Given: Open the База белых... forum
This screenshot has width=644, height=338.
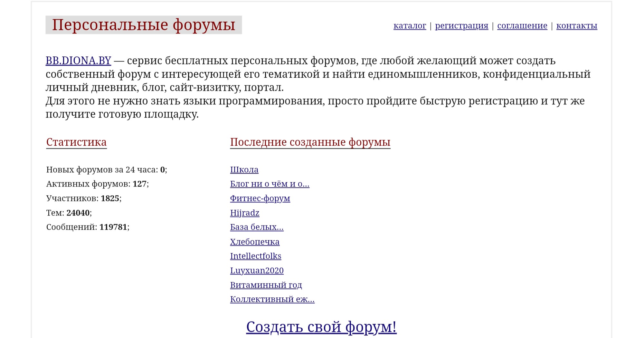Looking at the screenshot, I should (x=257, y=227).
